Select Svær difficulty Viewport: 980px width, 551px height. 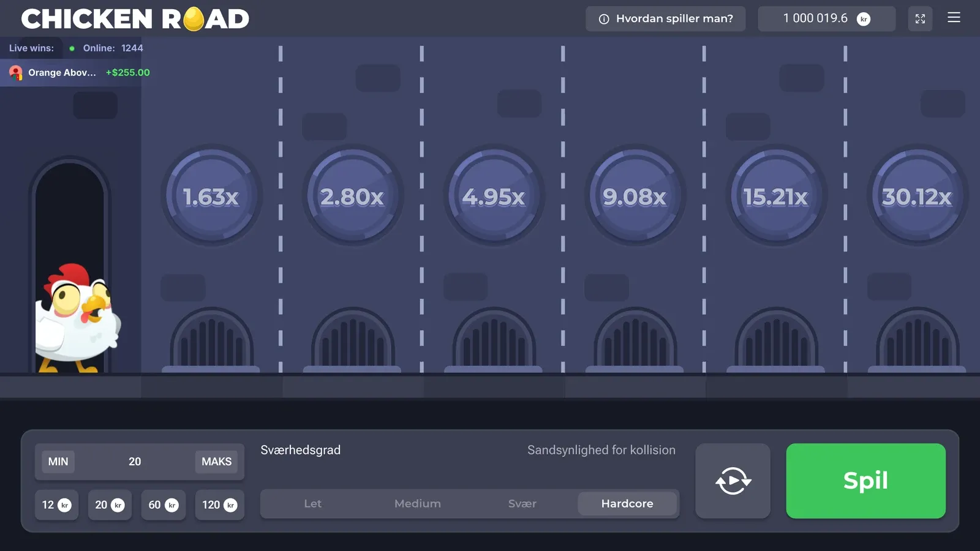[x=522, y=504]
